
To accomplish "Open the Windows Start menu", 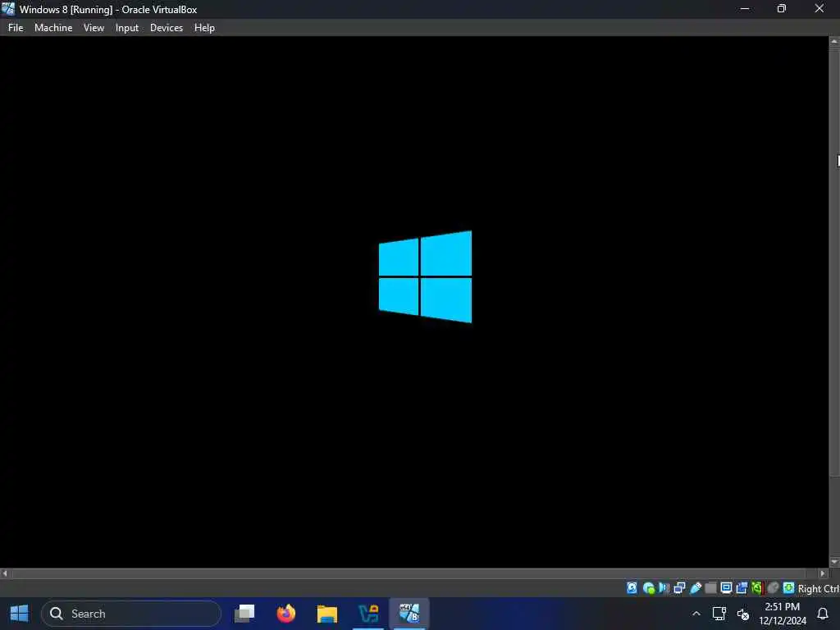I will [20, 614].
